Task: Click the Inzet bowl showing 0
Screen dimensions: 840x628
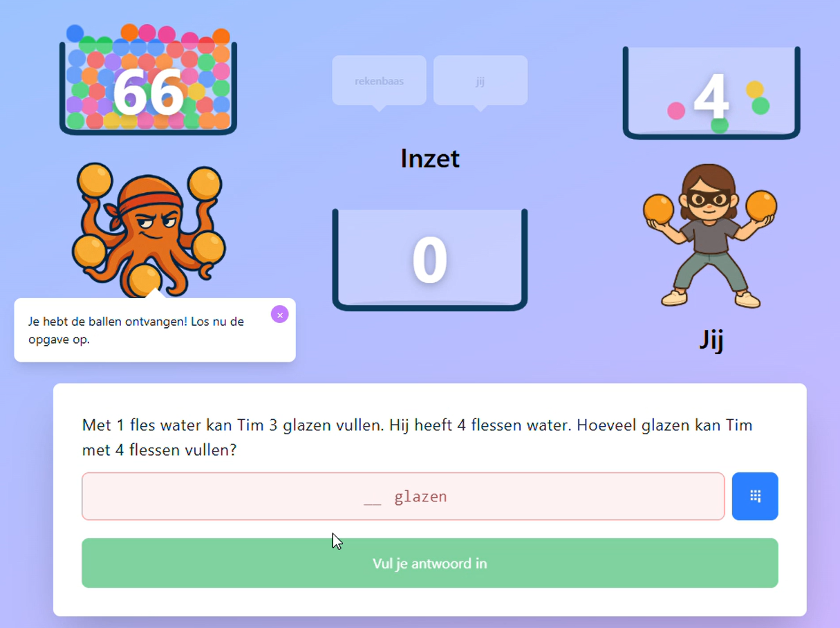Action: 430,259
